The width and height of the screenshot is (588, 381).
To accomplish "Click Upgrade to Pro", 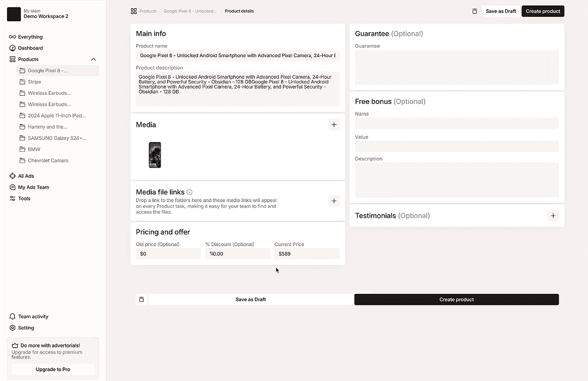I will [x=52, y=369].
